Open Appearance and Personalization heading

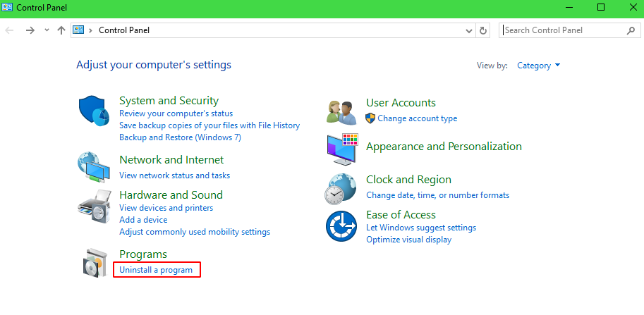click(444, 147)
